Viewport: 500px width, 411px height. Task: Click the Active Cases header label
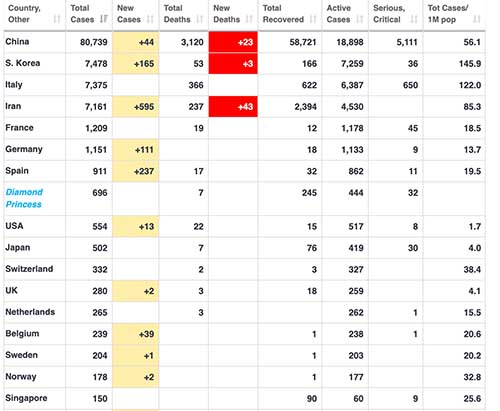(x=339, y=14)
